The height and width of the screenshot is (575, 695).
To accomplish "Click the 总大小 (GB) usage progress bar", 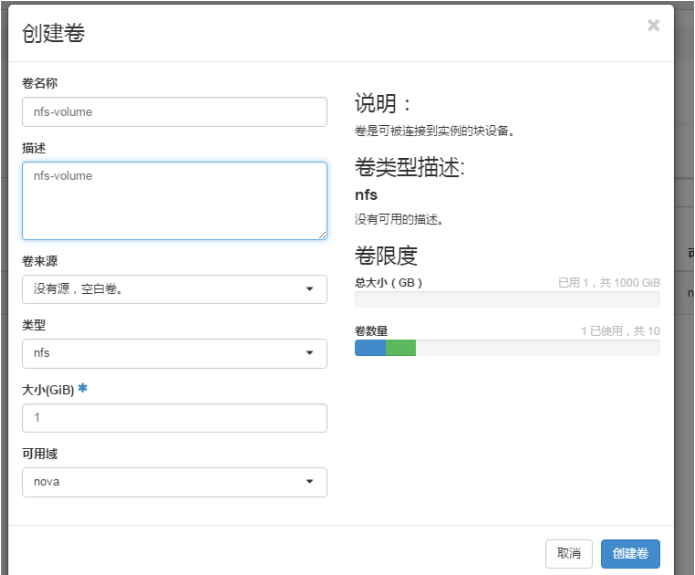I will tap(507, 299).
